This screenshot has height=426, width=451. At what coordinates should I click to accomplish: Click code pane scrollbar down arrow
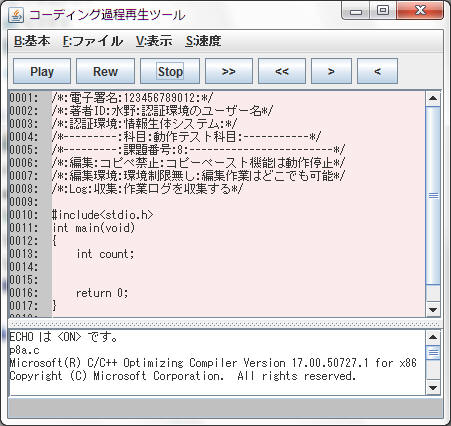click(x=433, y=310)
